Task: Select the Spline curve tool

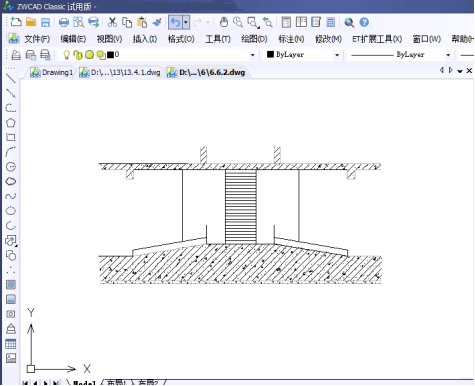Action: (x=11, y=196)
